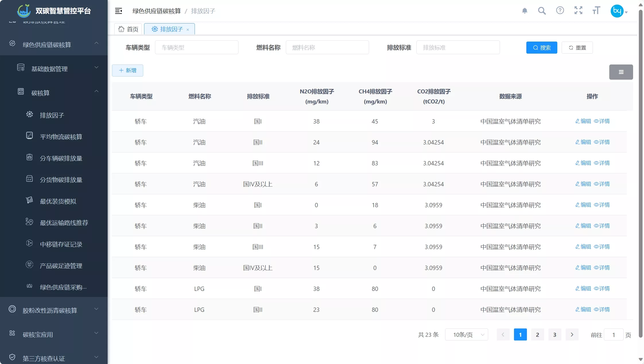644x364 pixels.
Task: Open the notifications bell
Action: coord(525,11)
